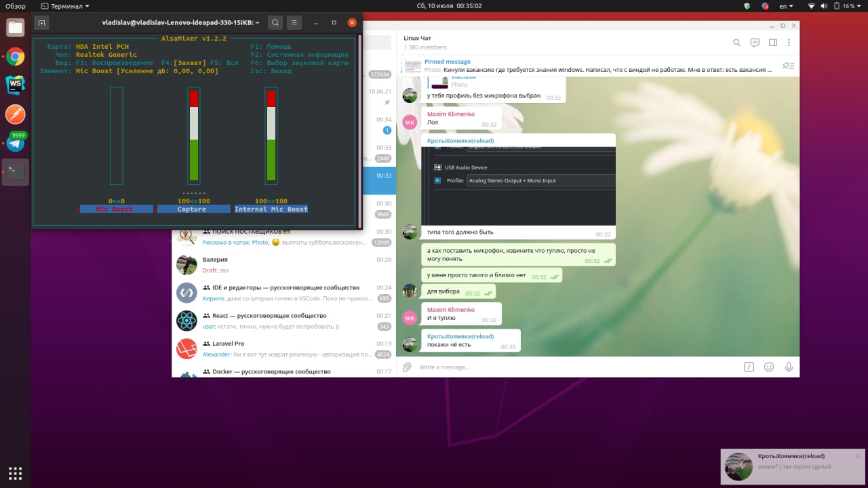Select the empty Mic Boost level bar
The height and width of the screenshot is (488, 868).
coord(117,136)
